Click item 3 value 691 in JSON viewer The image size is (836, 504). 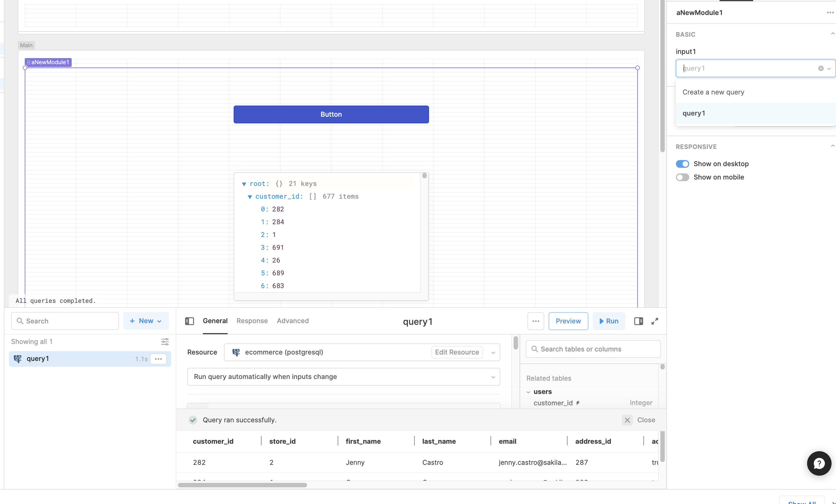(x=278, y=248)
